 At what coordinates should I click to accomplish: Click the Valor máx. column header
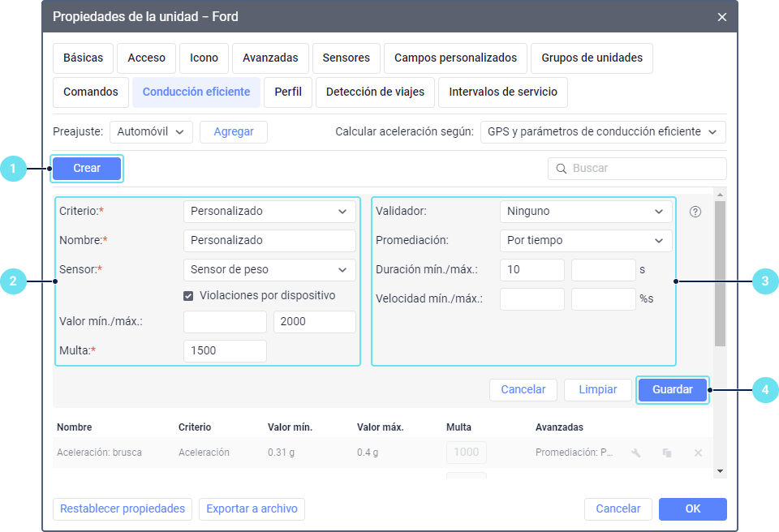coord(380,427)
